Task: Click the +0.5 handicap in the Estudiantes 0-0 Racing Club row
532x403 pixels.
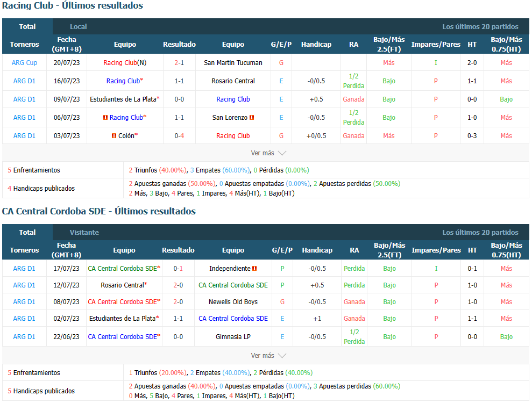Action: (316, 99)
